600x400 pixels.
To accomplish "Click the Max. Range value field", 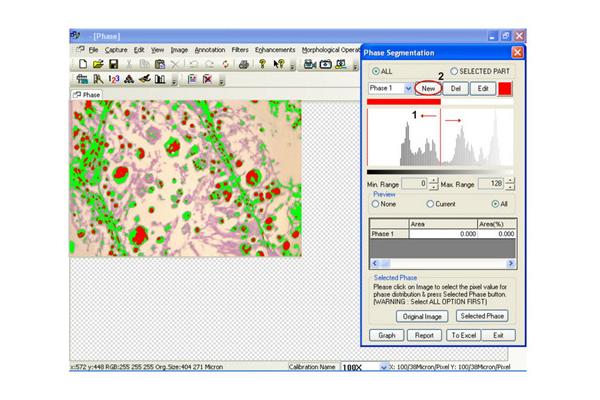I will 491,184.
